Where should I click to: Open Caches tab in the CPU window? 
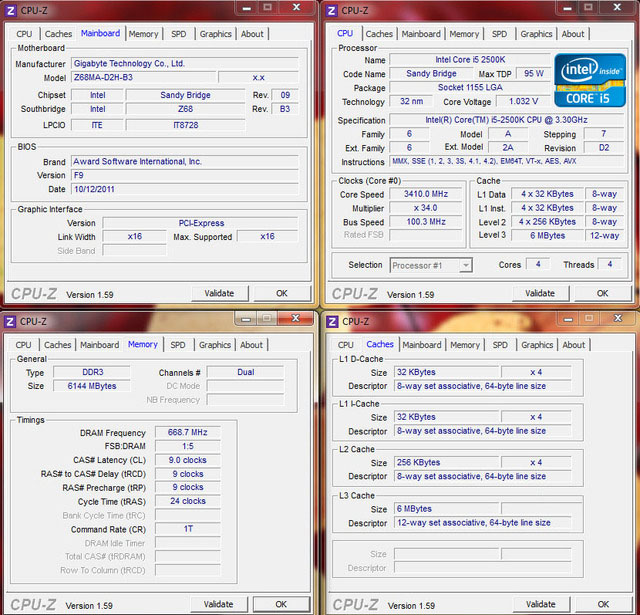(x=379, y=34)
